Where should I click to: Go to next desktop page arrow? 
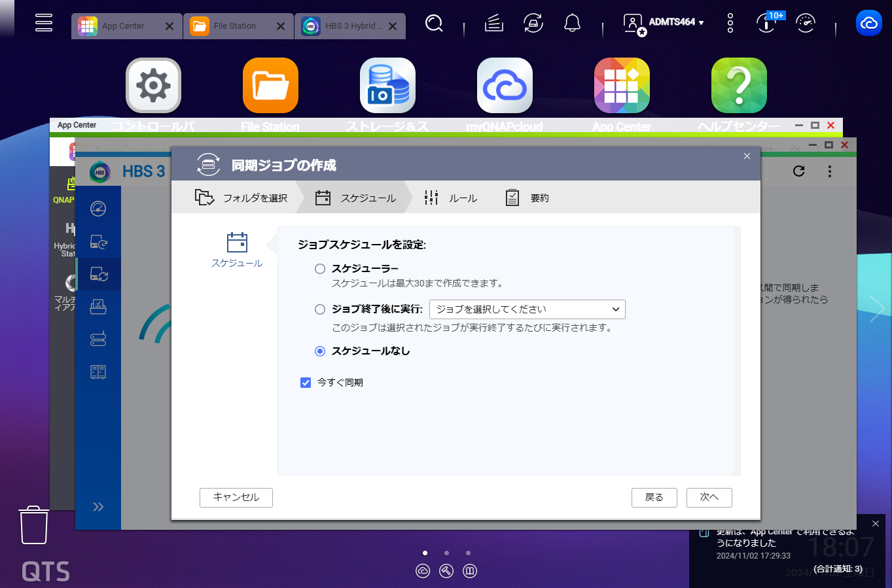(x=877, y=309)
